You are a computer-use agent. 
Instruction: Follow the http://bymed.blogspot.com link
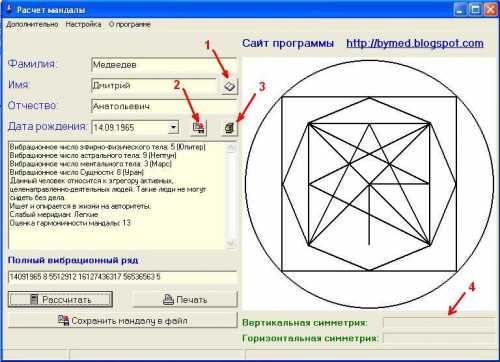tap(415, 43)
